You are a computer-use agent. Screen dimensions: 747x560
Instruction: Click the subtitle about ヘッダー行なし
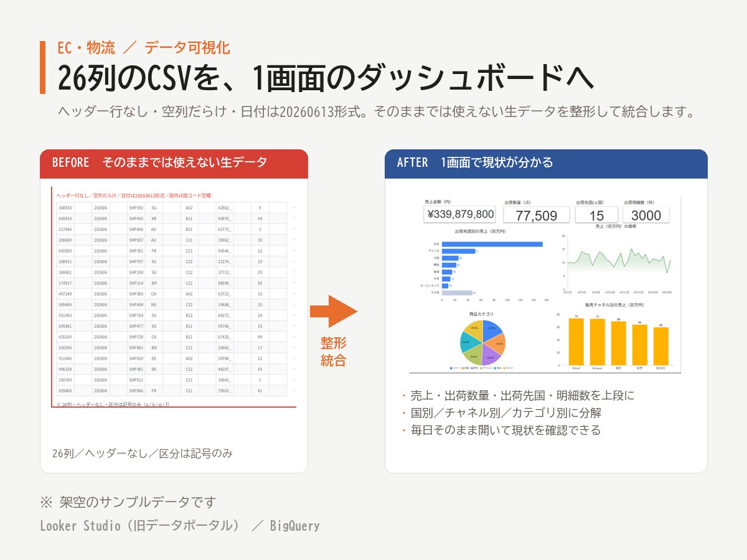click(375, 113)
